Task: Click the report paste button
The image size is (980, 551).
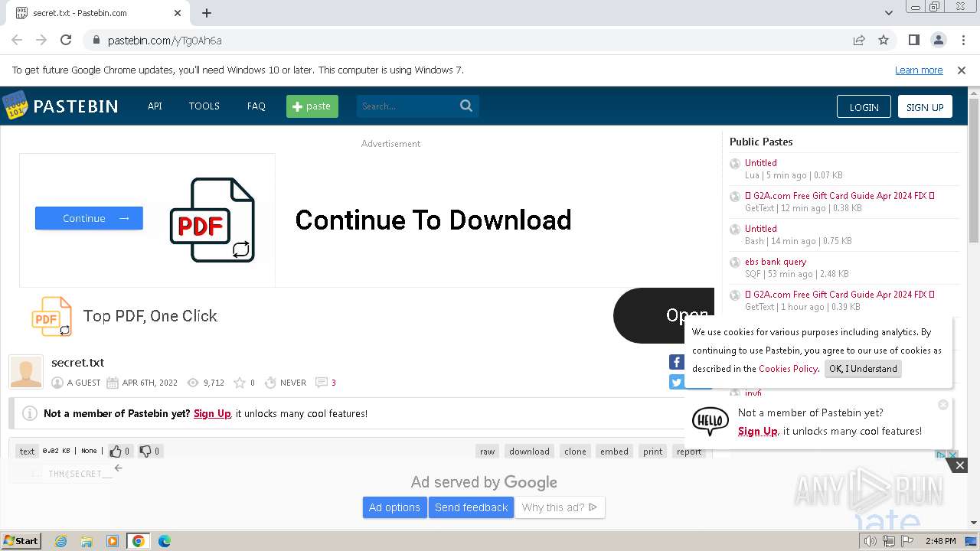Action: point(689,452)
